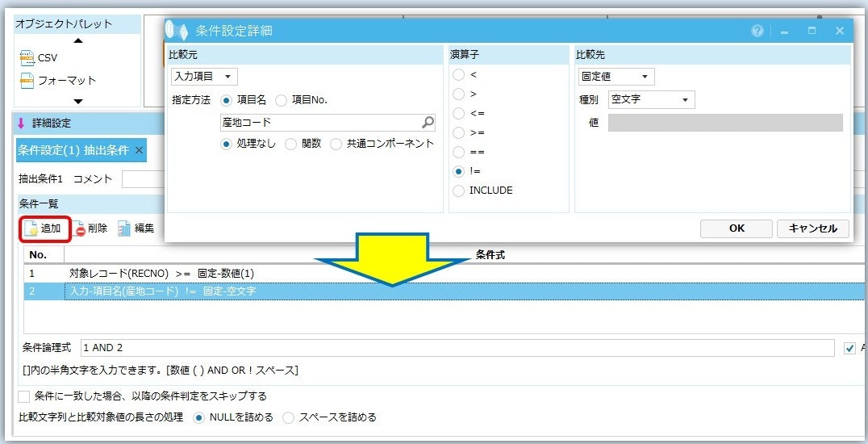Toggle 以降の条件判定をスキップする checkbox

click(x=24, y=397)
